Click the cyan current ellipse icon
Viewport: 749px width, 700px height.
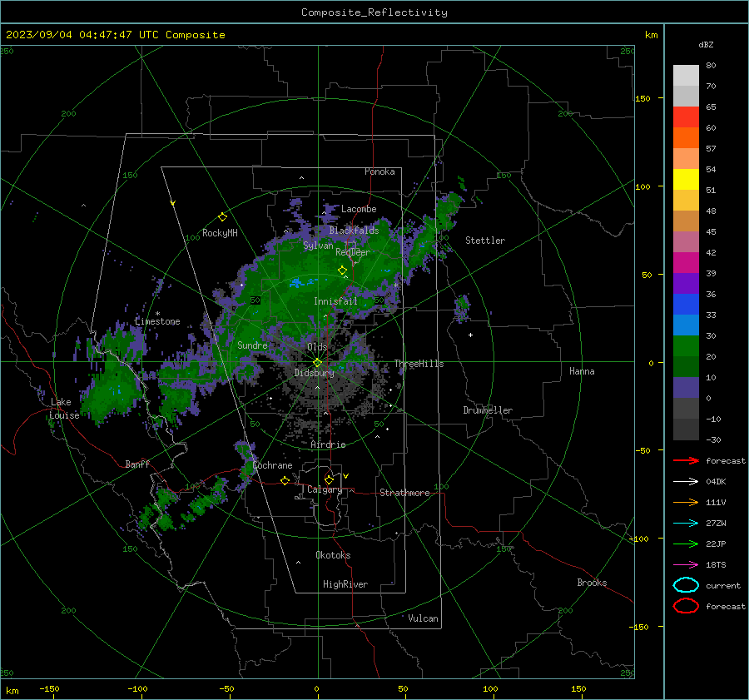click(x=686, y=585)
